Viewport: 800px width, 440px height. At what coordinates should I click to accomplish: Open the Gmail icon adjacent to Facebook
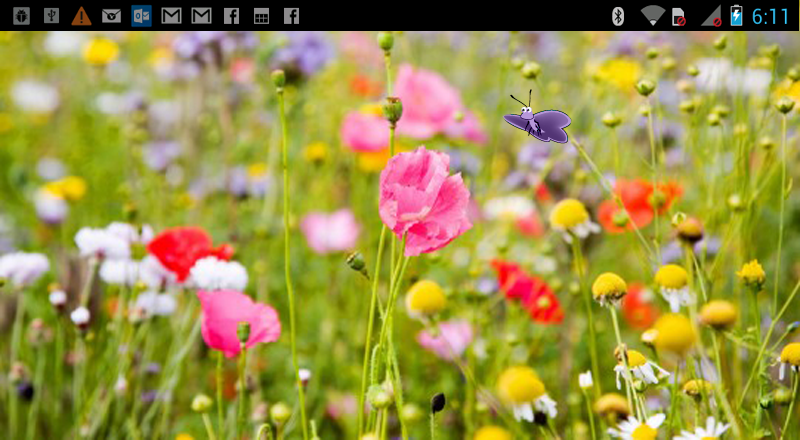(x=202, y=16)
